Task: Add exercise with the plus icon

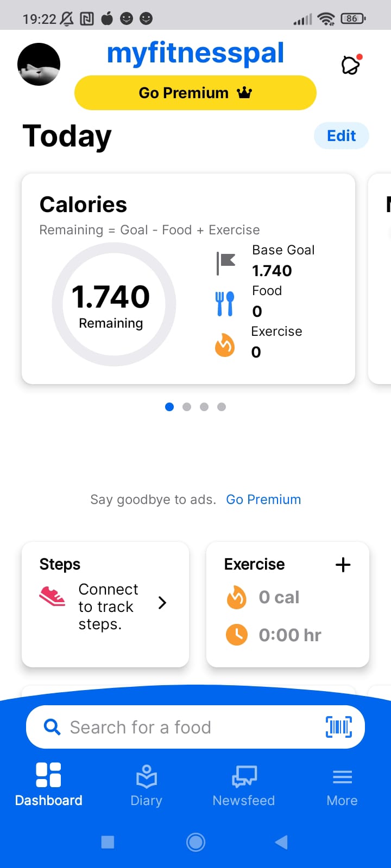Action: pyautogui.click(x=343, y=565)
